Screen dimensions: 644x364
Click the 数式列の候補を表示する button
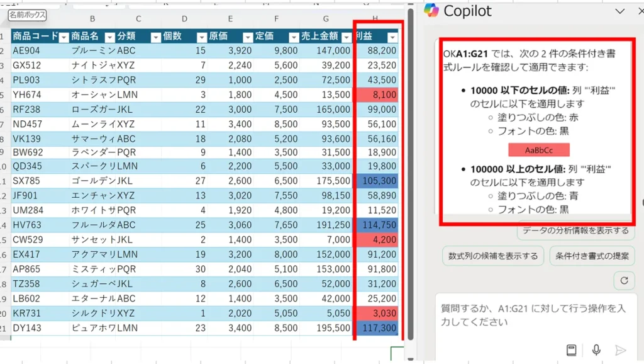[x=492, y=256]
